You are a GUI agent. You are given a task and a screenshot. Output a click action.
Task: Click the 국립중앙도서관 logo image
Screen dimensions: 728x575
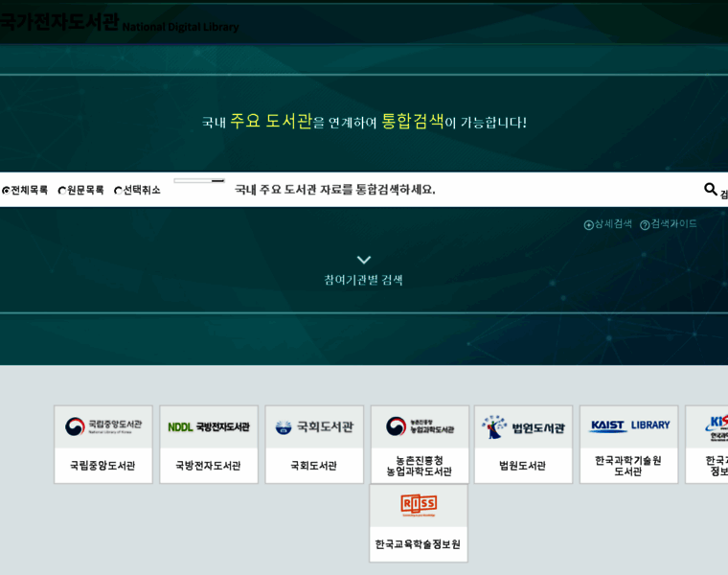(x=103, y=426)
